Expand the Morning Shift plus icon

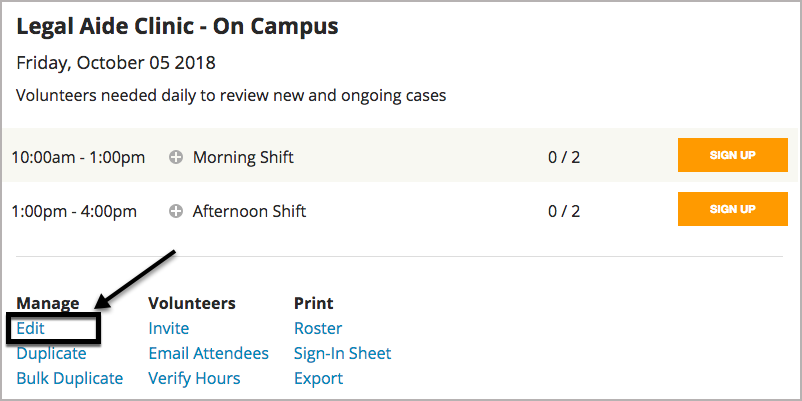tap(176, 157)
